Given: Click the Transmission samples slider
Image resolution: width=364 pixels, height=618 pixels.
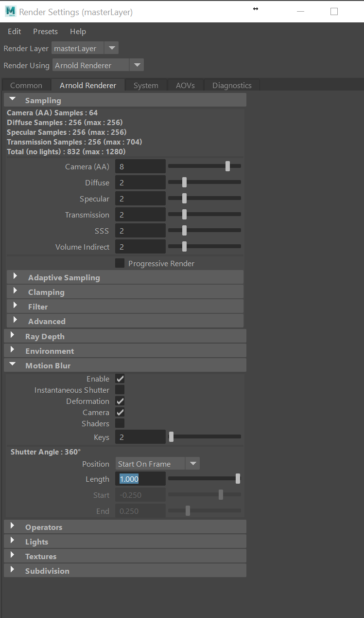Looking at the screenshot, I should pyautogui.click(x=205, y=215).
